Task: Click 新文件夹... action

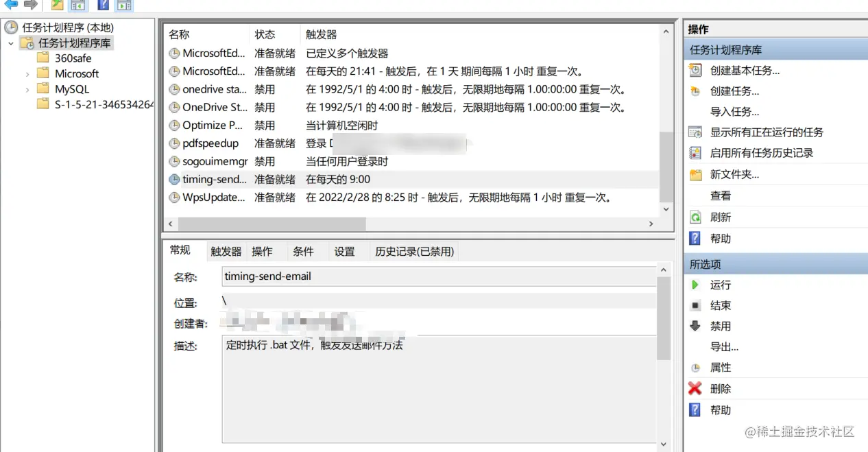Action: (734, 175)
